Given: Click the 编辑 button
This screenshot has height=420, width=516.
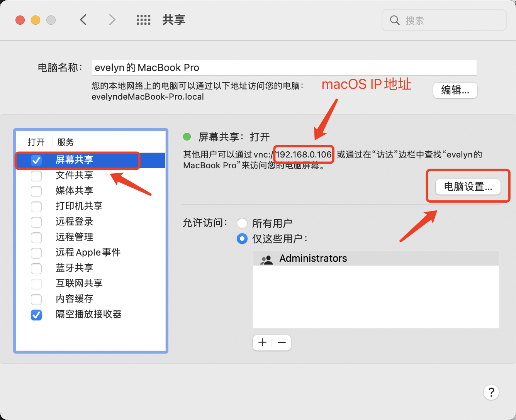Looking at the screenshot, I should coord(455,90).
